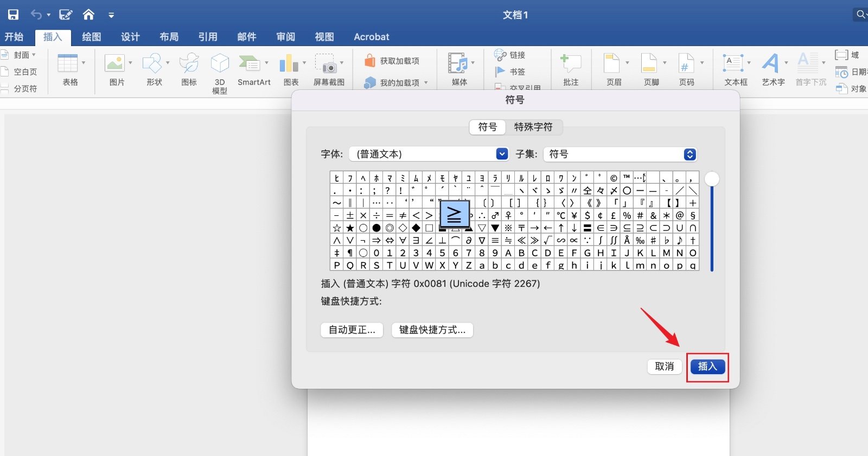
Task: Click the SmartArt icon
Action: click(250, 63)
